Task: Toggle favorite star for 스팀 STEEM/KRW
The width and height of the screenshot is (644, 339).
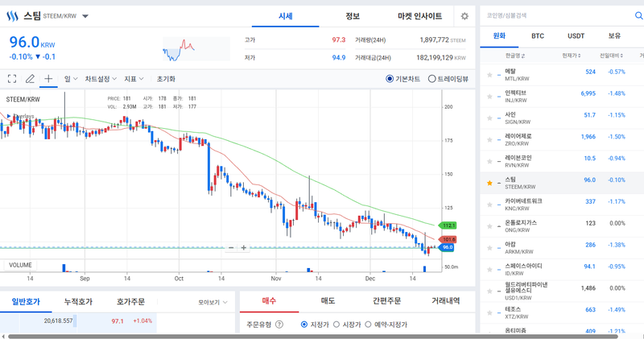Action: point(489,184)
